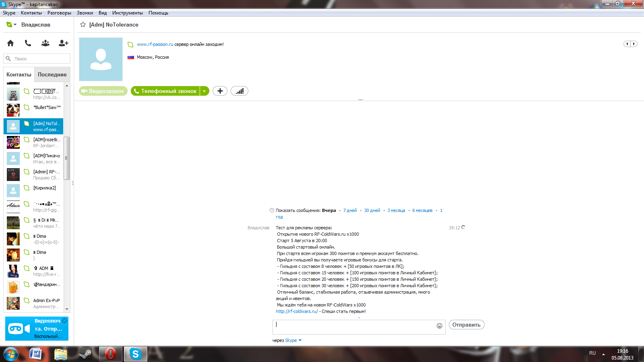Check call quality signal bars button
The width and height of the screenshot is (644, 362).
239,91
